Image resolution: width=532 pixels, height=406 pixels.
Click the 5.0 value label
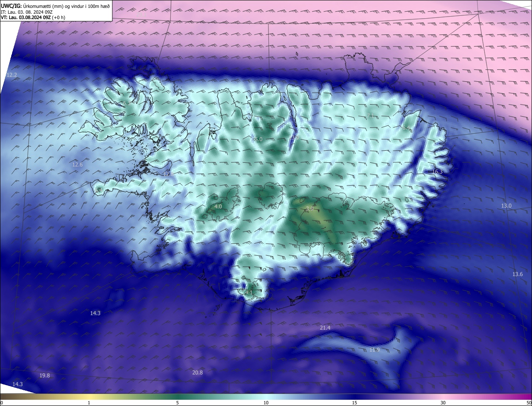tap(259, 139)
